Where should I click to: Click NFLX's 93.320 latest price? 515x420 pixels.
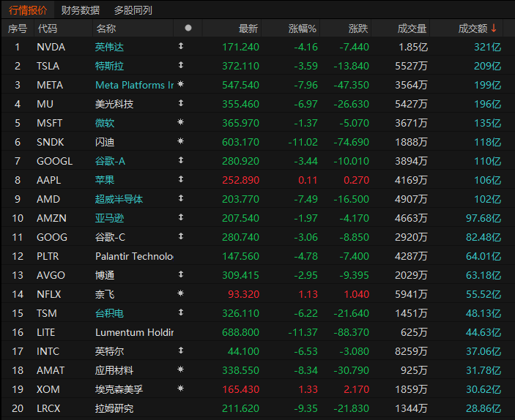click(244, 294)
